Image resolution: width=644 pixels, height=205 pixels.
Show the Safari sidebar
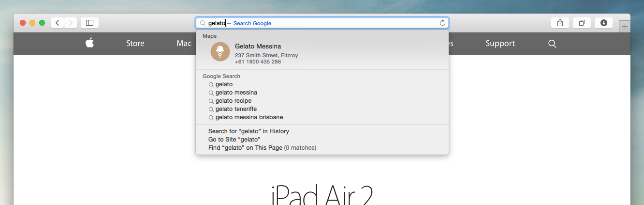89,23
